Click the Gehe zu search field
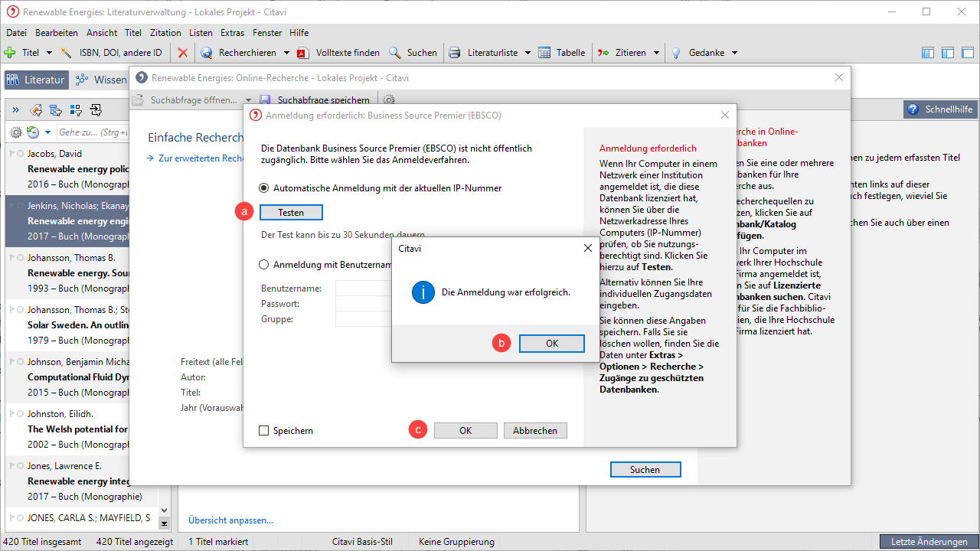 93,132
